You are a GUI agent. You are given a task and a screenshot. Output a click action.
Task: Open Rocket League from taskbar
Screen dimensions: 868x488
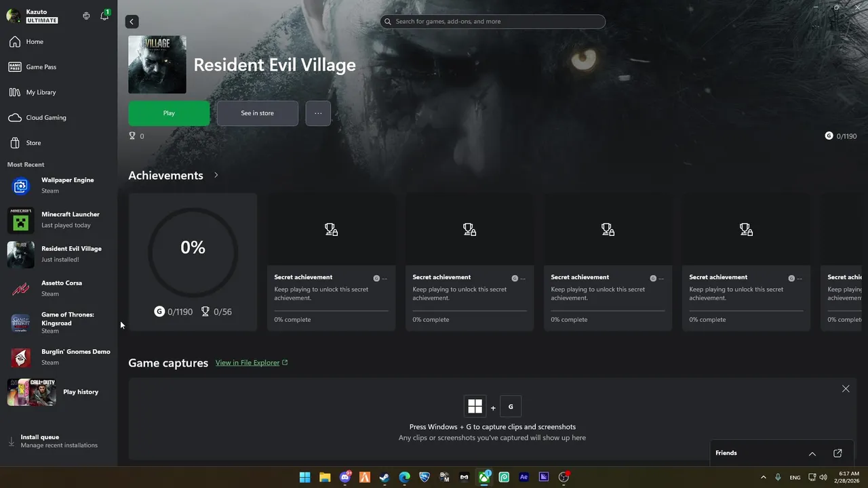pos(425,477)
